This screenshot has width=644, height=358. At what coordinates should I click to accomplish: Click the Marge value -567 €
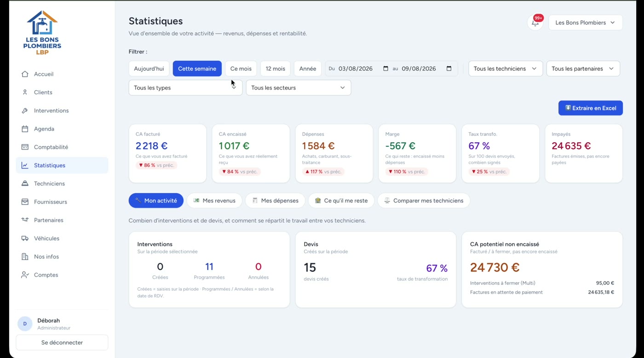pos(400,146)
